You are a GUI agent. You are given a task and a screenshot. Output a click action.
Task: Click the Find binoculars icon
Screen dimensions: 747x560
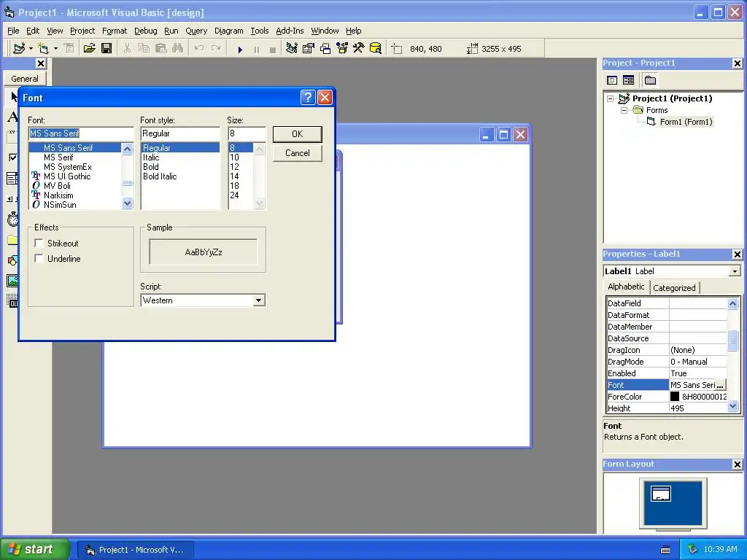(x=178, y=49)
